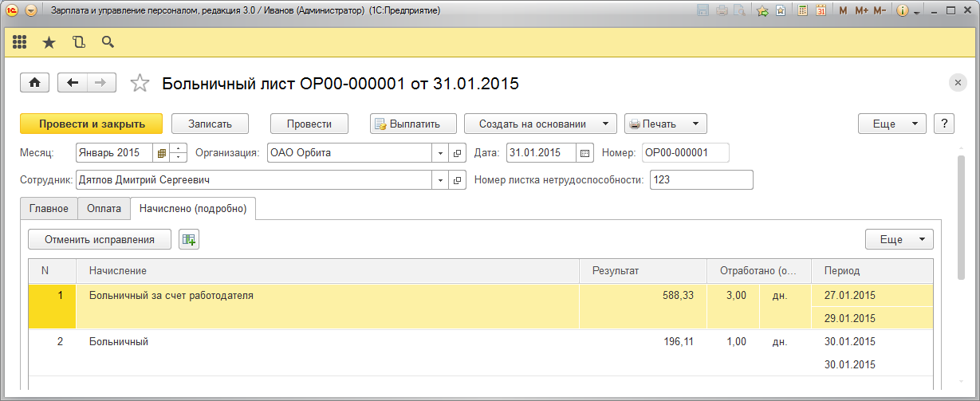Go to the Home page button
This screenshot has width=980, height=401.
(x=35, y=83)
